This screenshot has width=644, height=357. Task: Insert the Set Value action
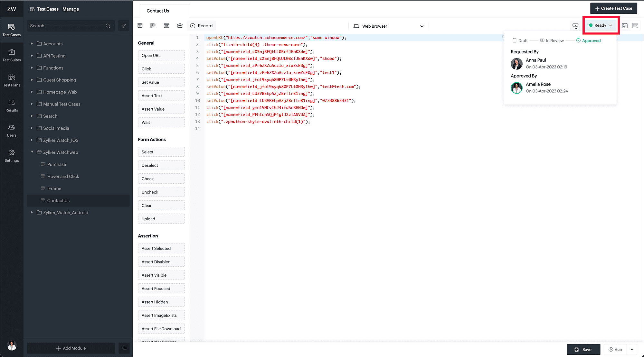(161, 82)
